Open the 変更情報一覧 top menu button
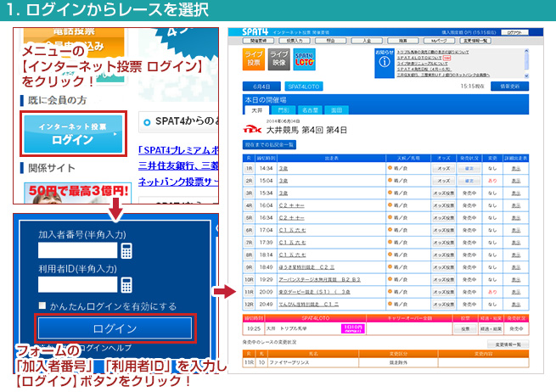Viewport: 556px width, 392px height. click(475, 41)
